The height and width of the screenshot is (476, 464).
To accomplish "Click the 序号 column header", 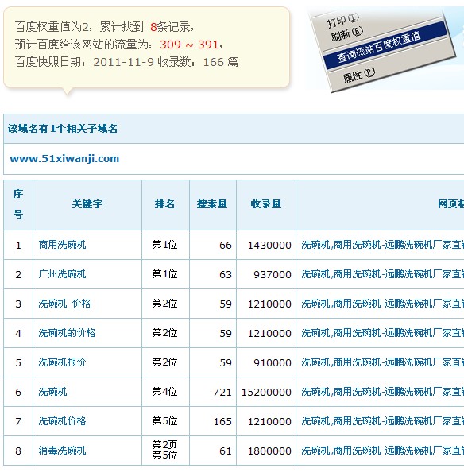I will tap(18, 204).
